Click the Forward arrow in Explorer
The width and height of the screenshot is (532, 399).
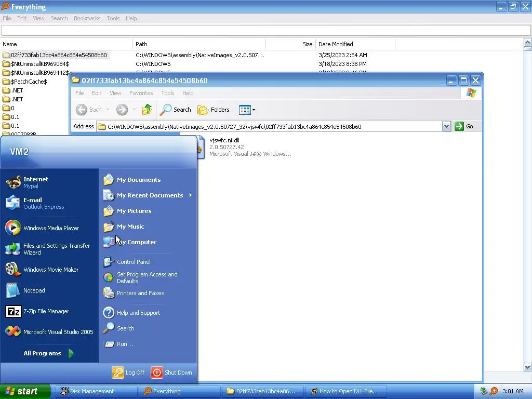(x=122, y=110)
